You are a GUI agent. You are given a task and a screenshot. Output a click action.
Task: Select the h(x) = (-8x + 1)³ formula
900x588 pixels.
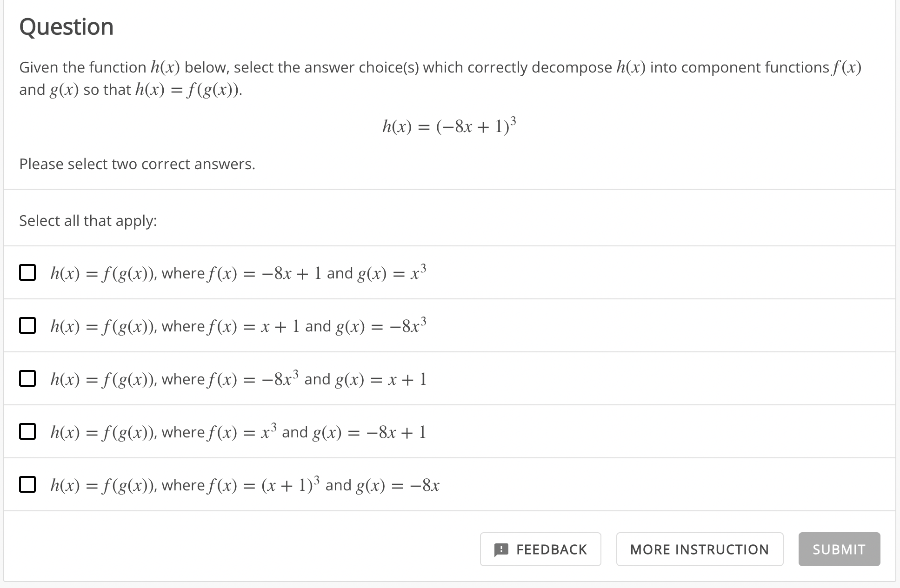(x=449, y=125)
